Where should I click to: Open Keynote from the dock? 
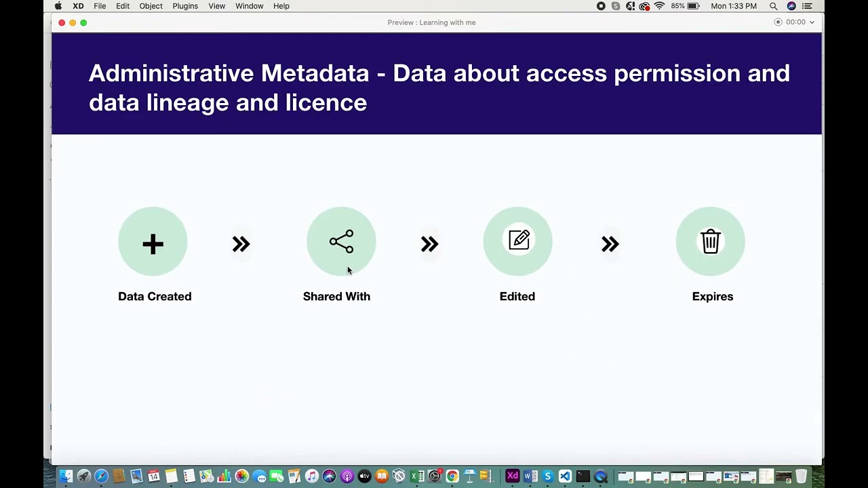coord(469,476)
